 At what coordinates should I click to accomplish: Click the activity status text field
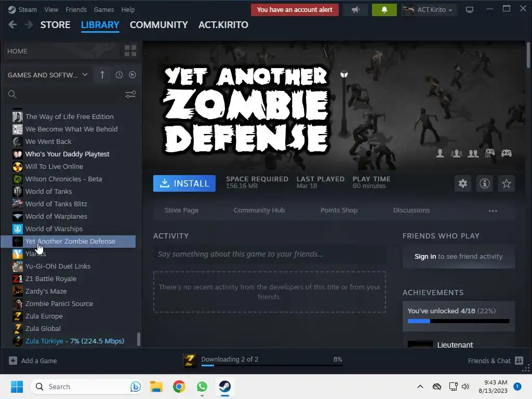(x=270, y=254)
